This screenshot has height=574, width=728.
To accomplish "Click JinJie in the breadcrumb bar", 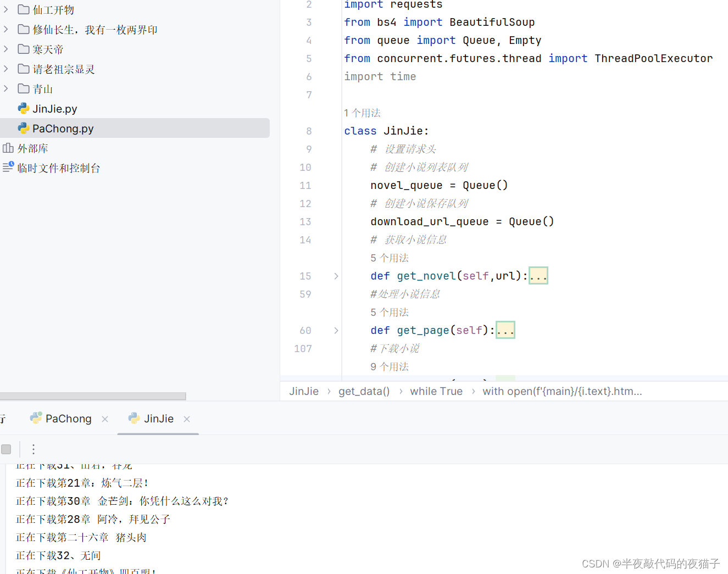I will click(304, 391).
